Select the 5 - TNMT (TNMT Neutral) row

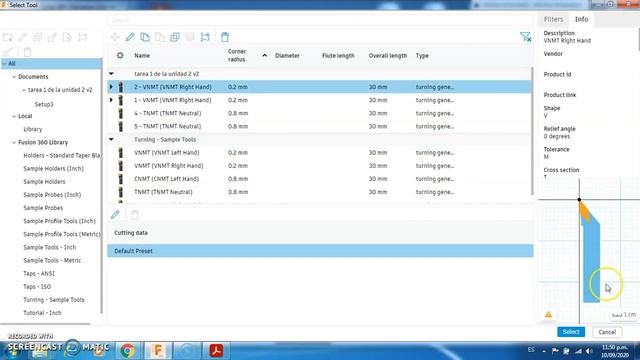(x=320, y=127)
